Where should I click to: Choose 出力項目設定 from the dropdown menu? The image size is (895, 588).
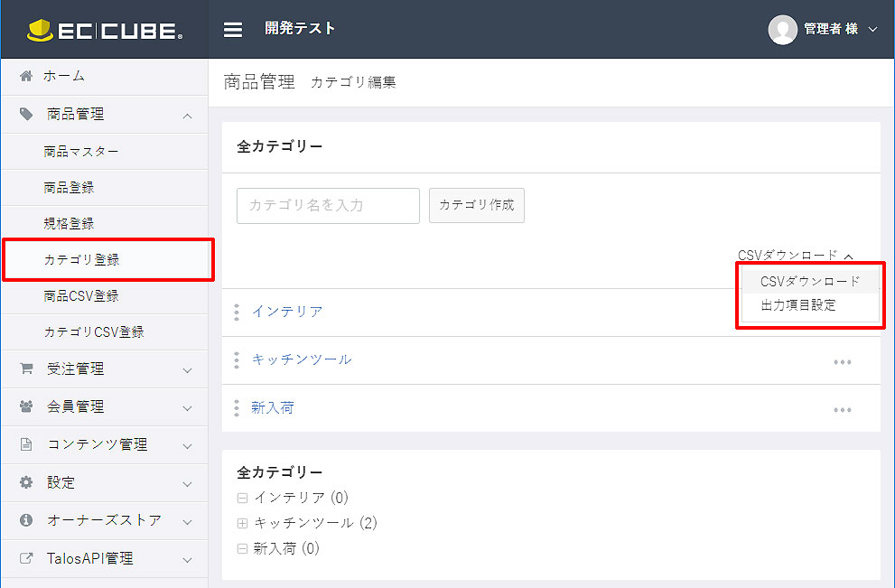click(798, 305)
